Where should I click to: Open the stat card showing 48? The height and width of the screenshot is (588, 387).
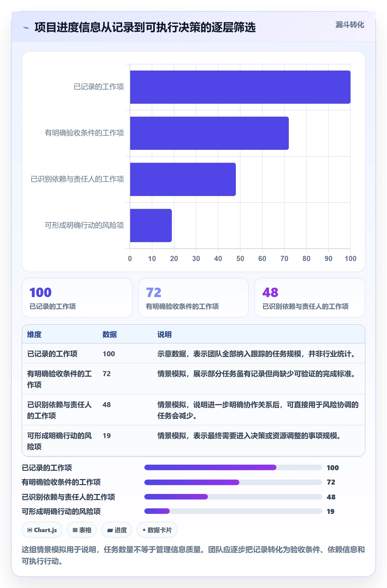pos(310,298)
